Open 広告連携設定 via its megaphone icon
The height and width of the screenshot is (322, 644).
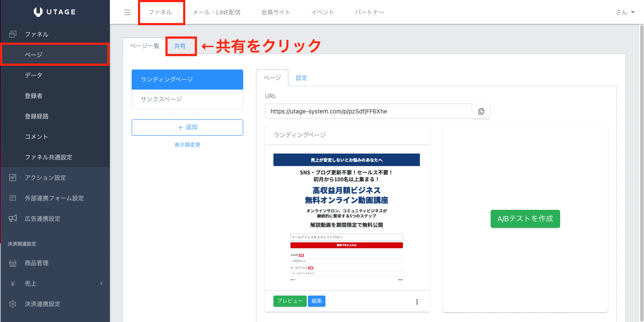(13, 218)
